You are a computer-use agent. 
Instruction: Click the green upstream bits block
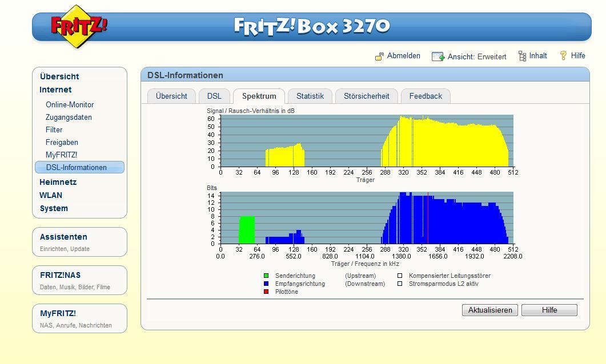[x=247, y=230]
